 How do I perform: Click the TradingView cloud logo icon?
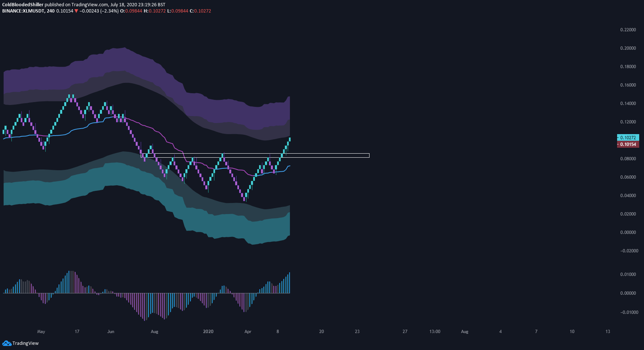(x=7, y=343)
